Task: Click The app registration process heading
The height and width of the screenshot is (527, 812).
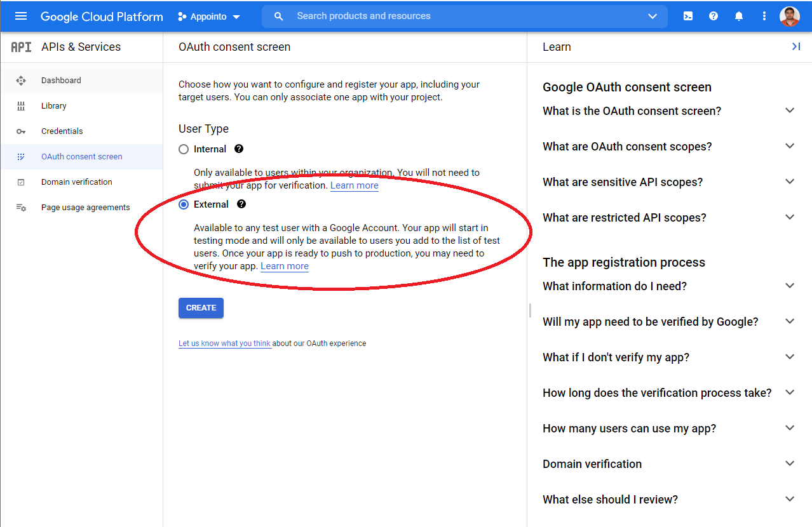Action: coord(624,262)
